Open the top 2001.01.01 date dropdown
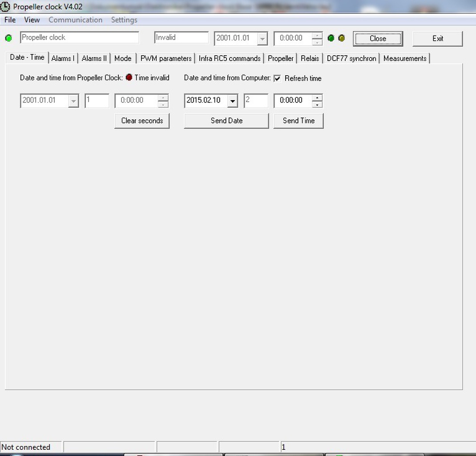476x456 pixels. coord(262,39)
